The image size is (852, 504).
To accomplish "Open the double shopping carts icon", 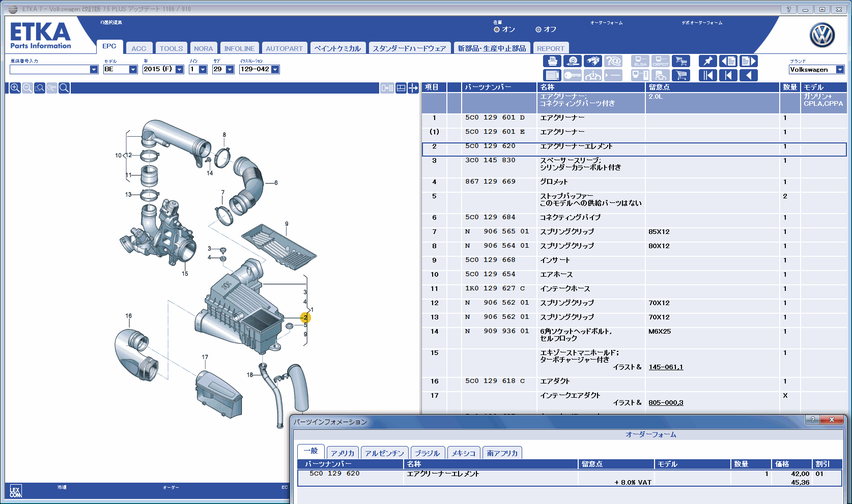I will coord(680,61).
